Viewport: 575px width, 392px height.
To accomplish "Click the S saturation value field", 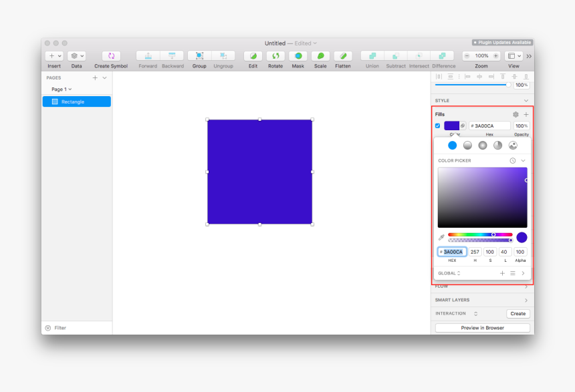I will (490, 252).
